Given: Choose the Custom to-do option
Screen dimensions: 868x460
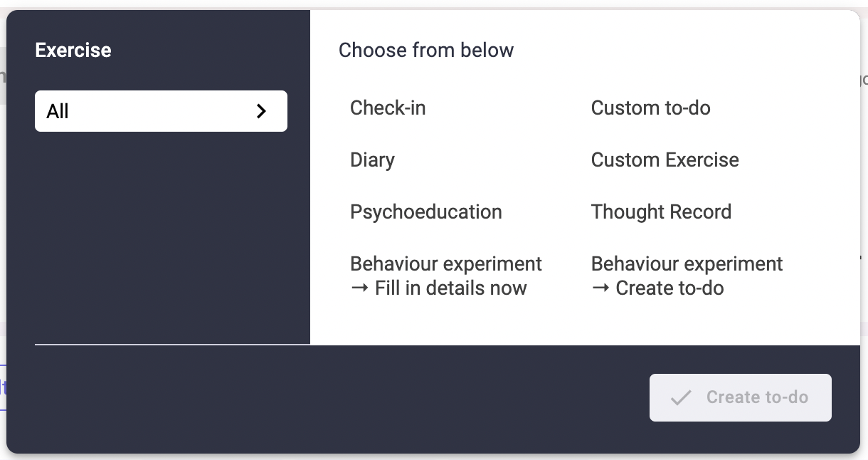Looking at the screenshot, I should [651, 108].
